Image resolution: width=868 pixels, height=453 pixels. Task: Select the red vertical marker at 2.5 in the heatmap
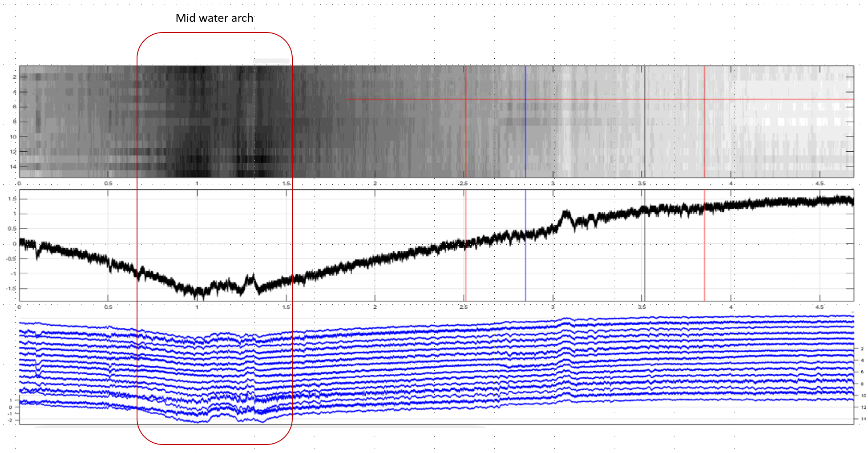pyautogui.click(x=466, y=133)
